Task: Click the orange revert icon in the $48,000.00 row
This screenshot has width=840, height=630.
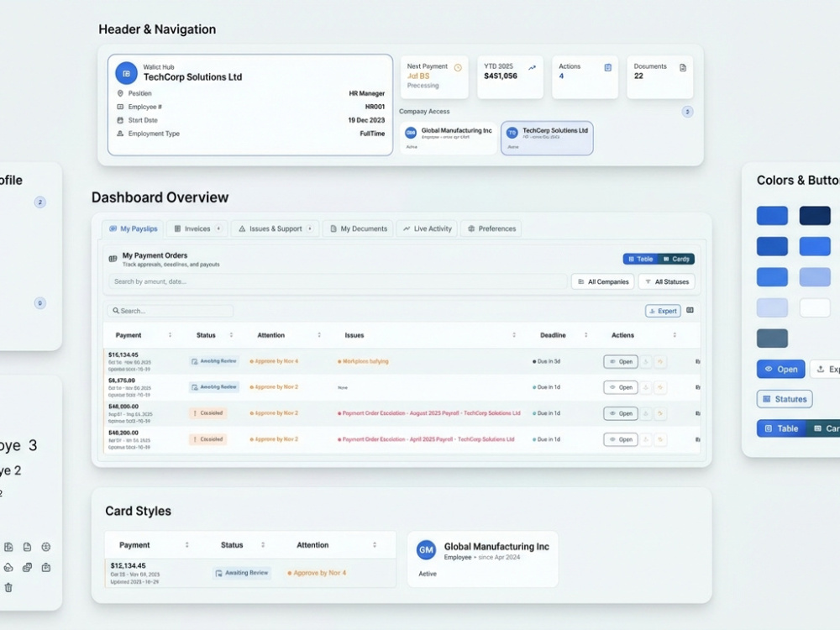Action: pyautogui.click(x=660, y=413)
